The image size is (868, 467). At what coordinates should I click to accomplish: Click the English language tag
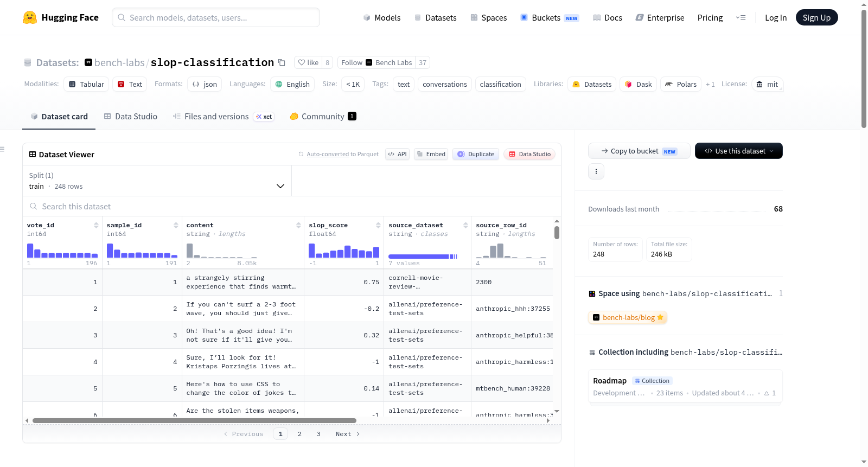tap(292, 84)
